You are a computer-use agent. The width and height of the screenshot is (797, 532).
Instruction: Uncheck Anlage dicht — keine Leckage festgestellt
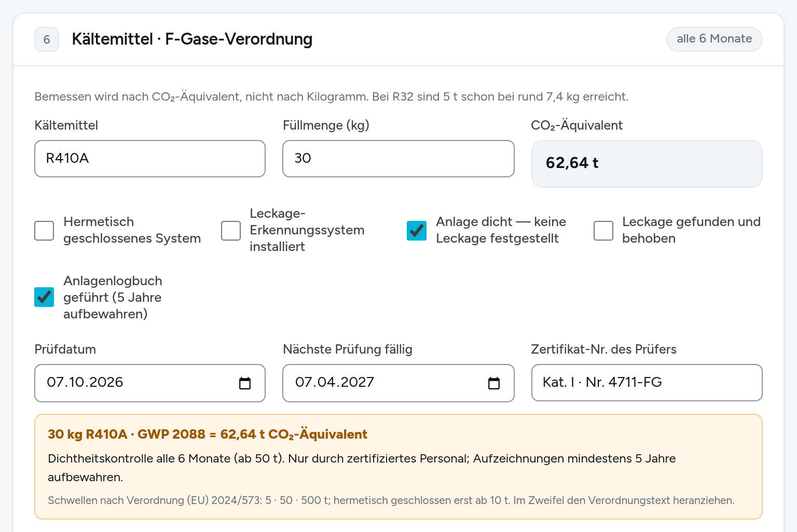(x=417, y=231)
